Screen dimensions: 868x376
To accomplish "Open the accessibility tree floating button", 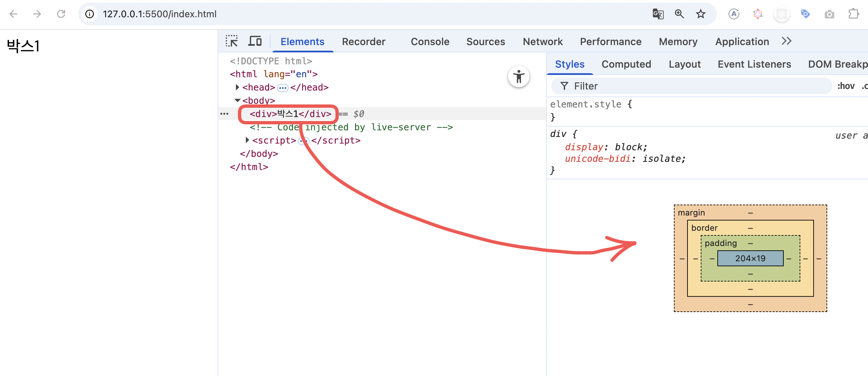I will pyautogui.click(x=519, y=76).
